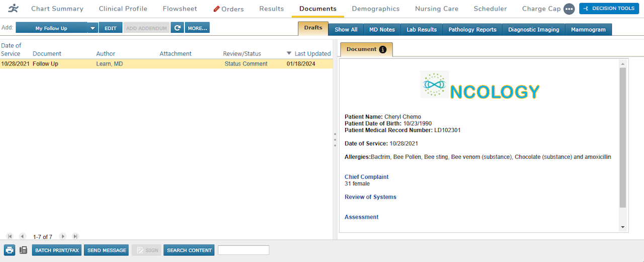Open the My Follow Up dropdown arrow

(x=93, y=28)
